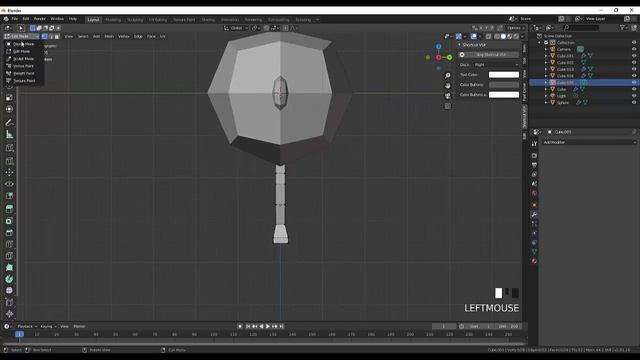Open the Playback menu in timeline
Screen dimensions: 640x360
27,327
